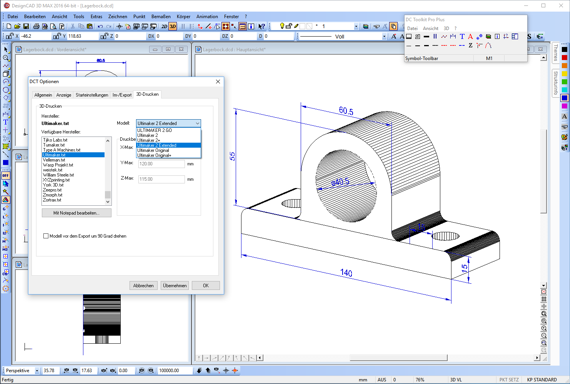570x384 pixels.
Task: Click the thick black line icon in DC Toolkit
Action: (426, 36)
